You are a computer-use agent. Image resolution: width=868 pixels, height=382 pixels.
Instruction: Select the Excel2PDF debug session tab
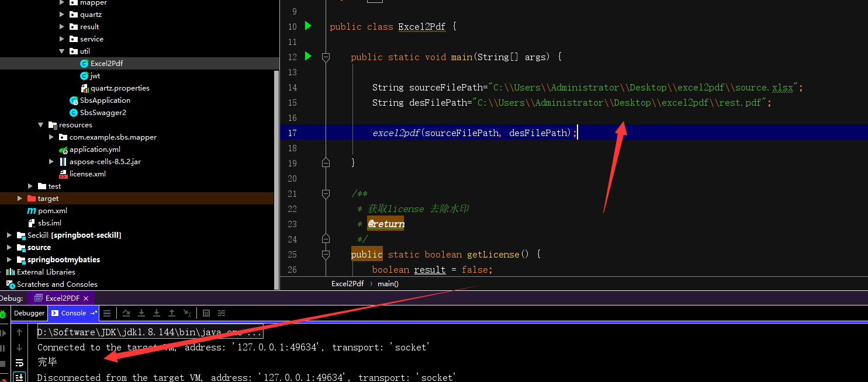(x=62, y=298)
